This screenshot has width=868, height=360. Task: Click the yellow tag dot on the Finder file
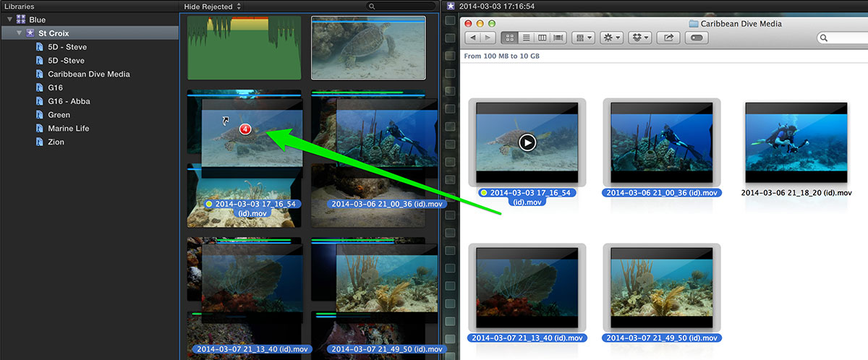(x=485, y=193)
